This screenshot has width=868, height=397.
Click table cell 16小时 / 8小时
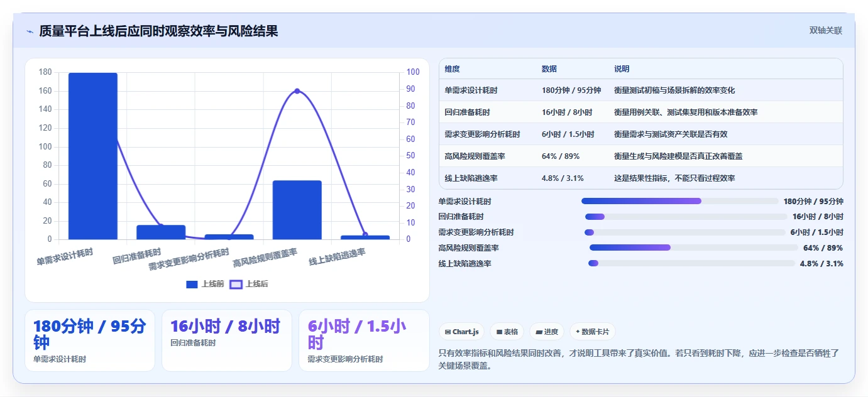pos(567,112)
